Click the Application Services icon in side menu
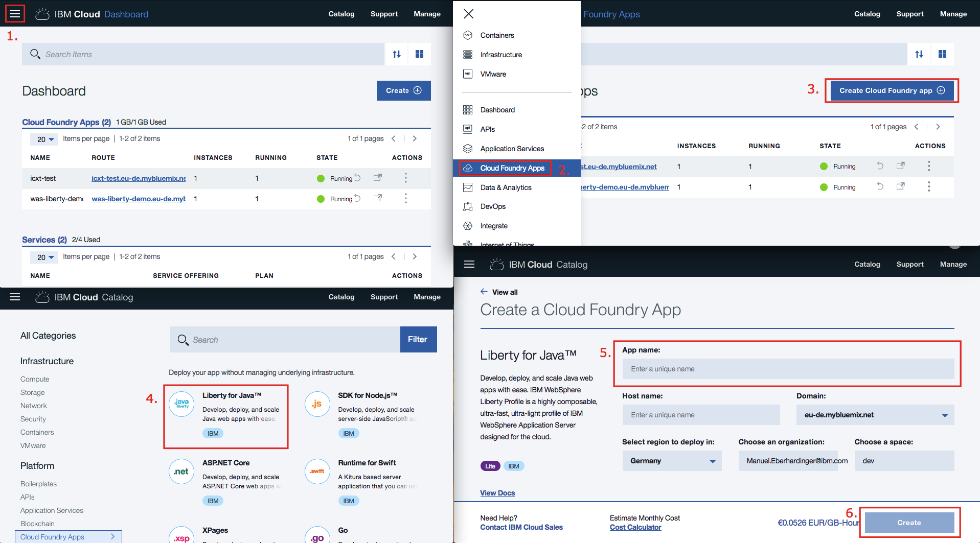This screenshot has width=980, height=543. [468, 149]
